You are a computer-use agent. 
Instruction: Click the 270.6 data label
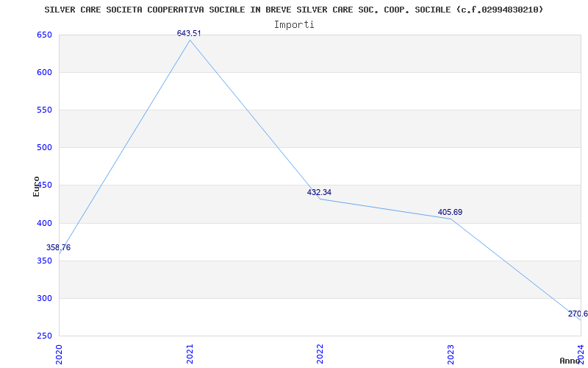(x=578, y=314)
